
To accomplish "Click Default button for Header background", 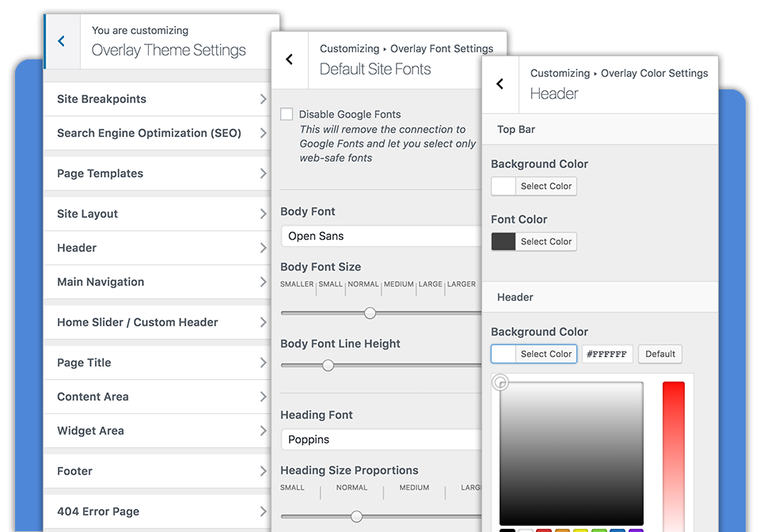I will point(659,354).
